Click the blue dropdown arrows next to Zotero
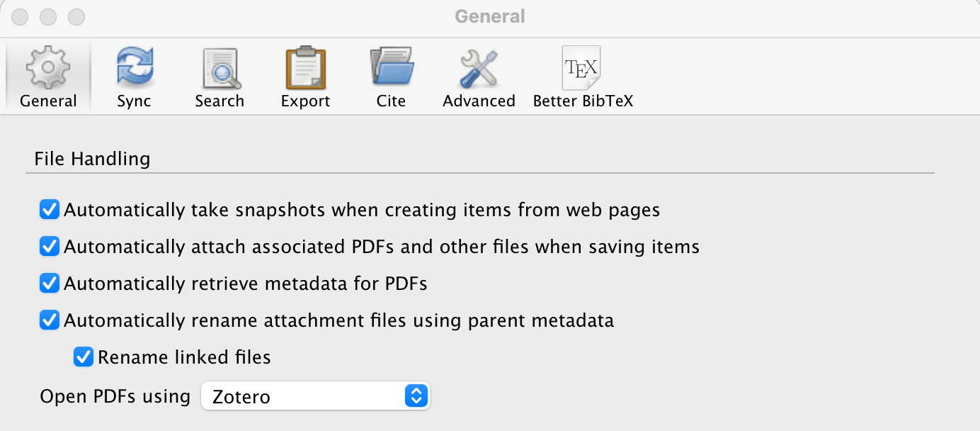The width and height of the screenshot is (980, 431). (416, 396)
